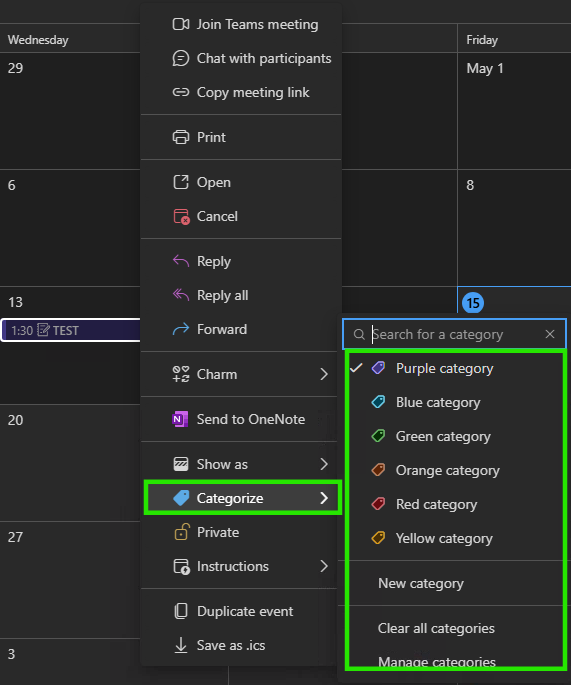Image resolution: width=571 pixels, height=685 pixels.
Task: Click the Copy meeting link chain icon
Action: point(180,92)
